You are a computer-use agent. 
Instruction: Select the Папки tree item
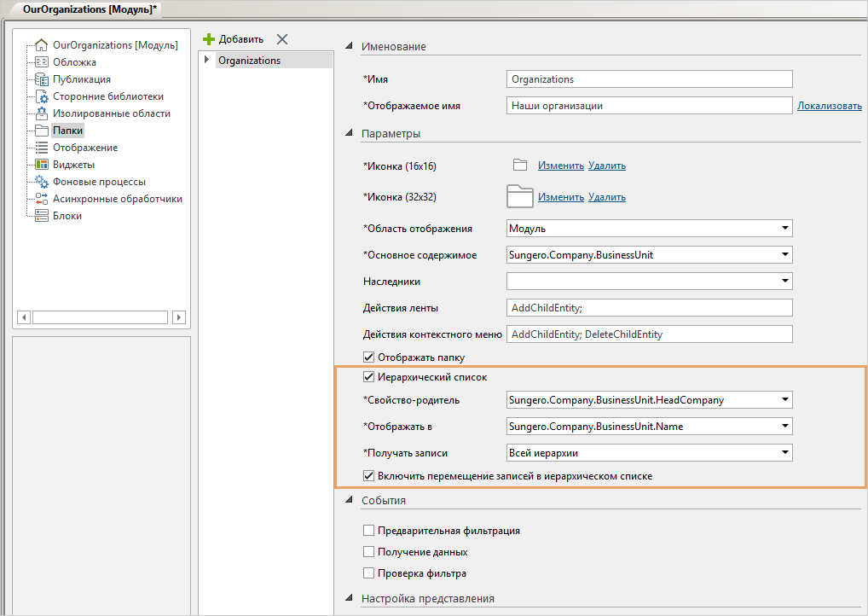point(67,131)
